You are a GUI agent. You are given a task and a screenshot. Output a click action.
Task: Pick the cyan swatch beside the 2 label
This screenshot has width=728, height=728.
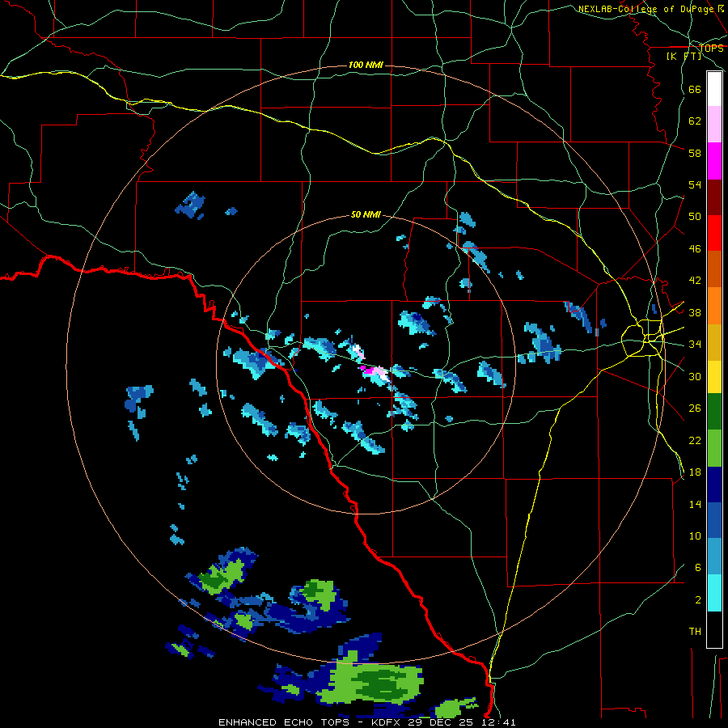tap(714, 593)
